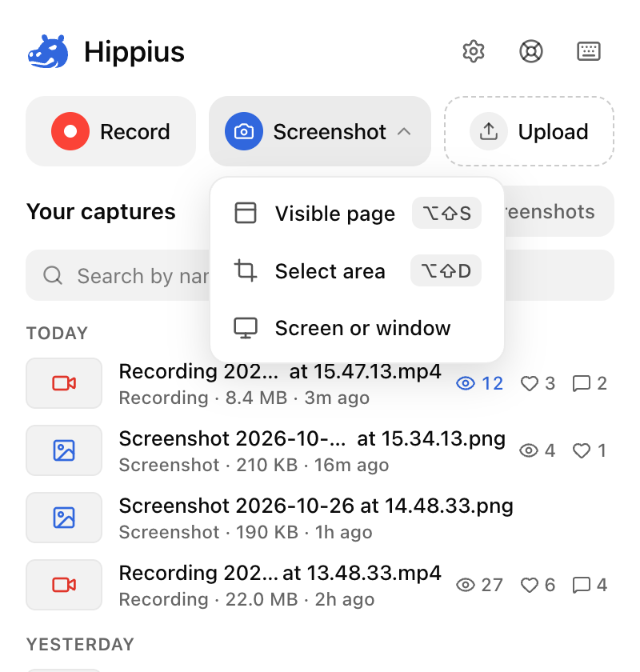Screen dimensions: 640x672
Task: Click the monitor icon for Screen or window
Action: click(246, 328)
